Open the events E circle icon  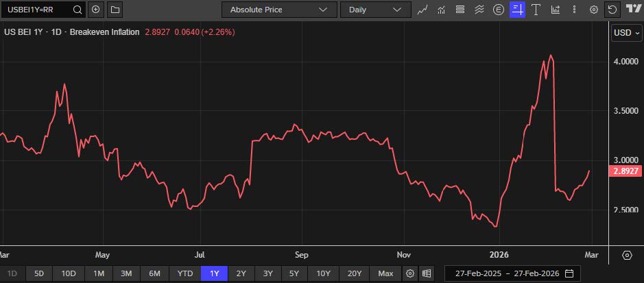(x=499, y=10)
